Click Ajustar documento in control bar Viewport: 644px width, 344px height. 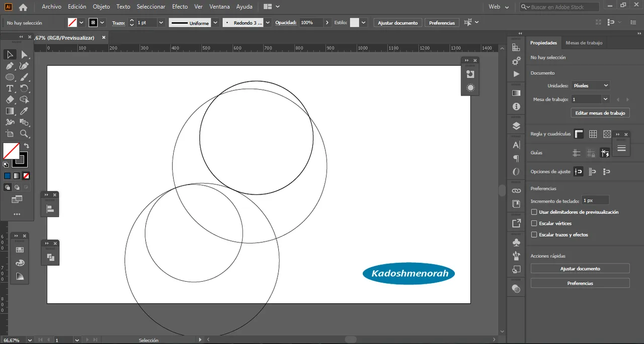tap(397, 23)
